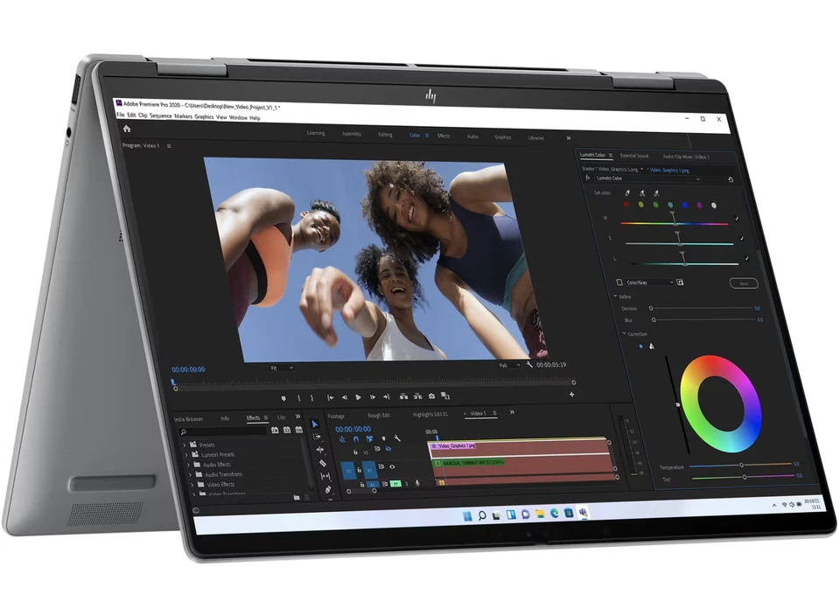Collapse the Correction section
The width and height of the screenshot is (840, 616).
click(x=625, y=333)
